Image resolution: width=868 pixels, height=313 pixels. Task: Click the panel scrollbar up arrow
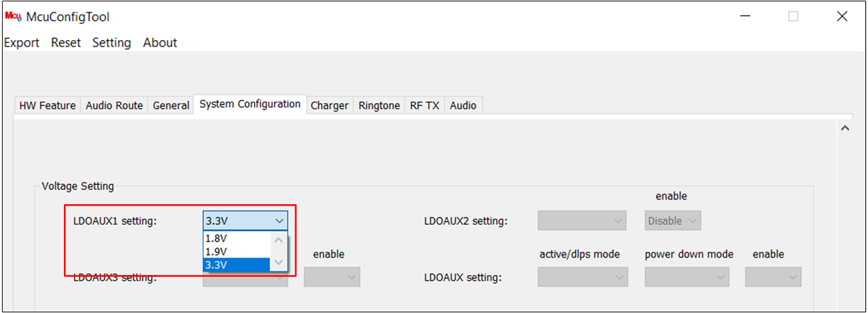click(845, 128)
